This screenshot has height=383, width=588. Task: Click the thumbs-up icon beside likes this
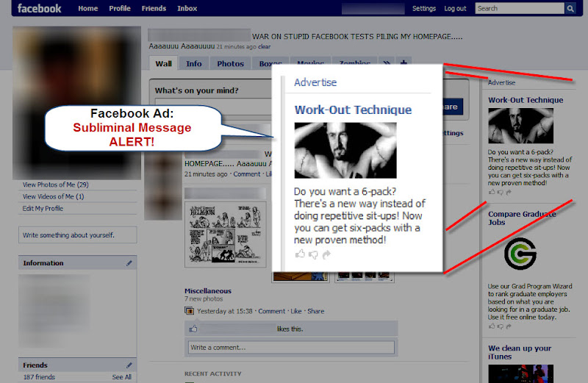coord(193,329)
